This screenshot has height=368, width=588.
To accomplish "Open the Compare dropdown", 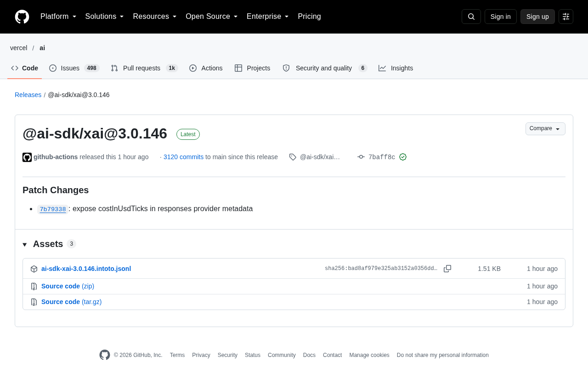I will [x=545, y=129].
